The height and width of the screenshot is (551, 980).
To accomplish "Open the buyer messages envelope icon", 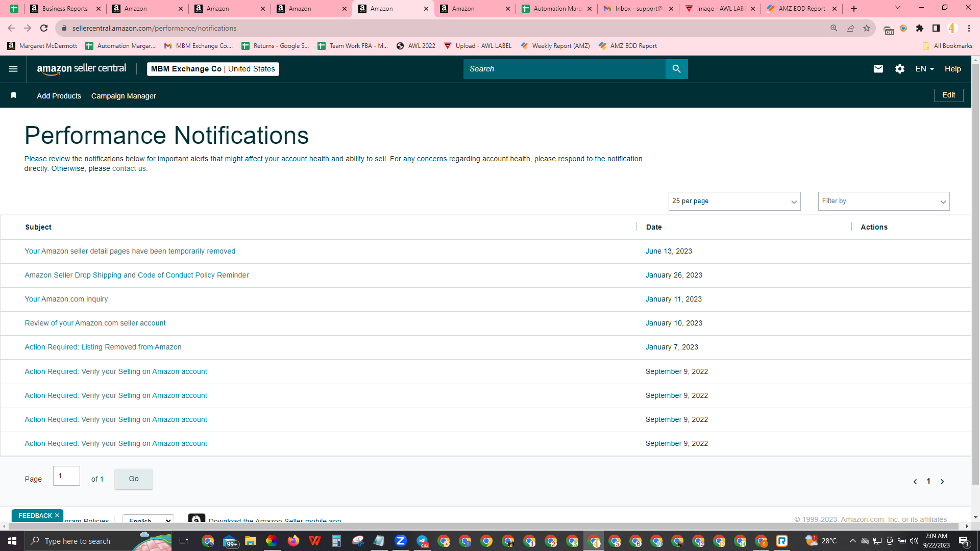I will pyautogui.click(x=878, y=69).
